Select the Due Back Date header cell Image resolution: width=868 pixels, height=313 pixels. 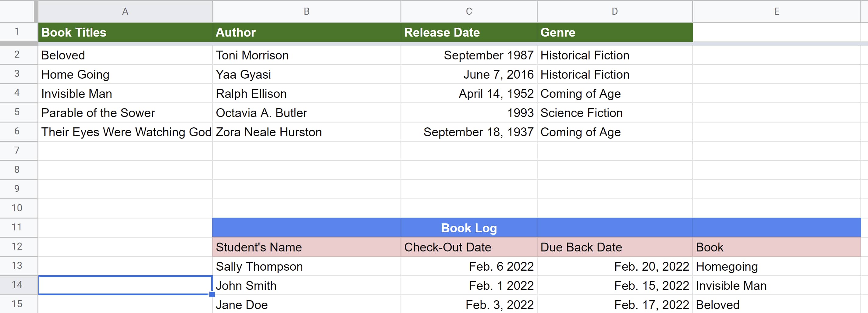tap(615, 247)
